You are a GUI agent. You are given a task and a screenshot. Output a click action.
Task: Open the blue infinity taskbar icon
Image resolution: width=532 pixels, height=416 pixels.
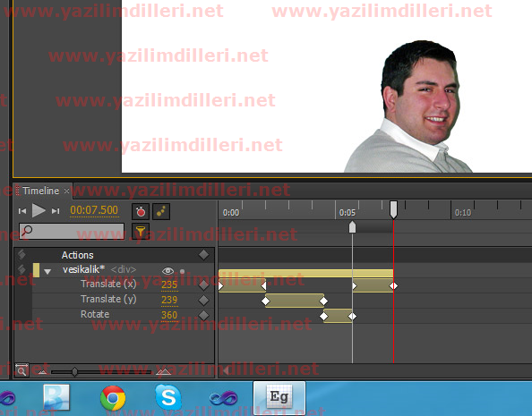coord(223,398)
